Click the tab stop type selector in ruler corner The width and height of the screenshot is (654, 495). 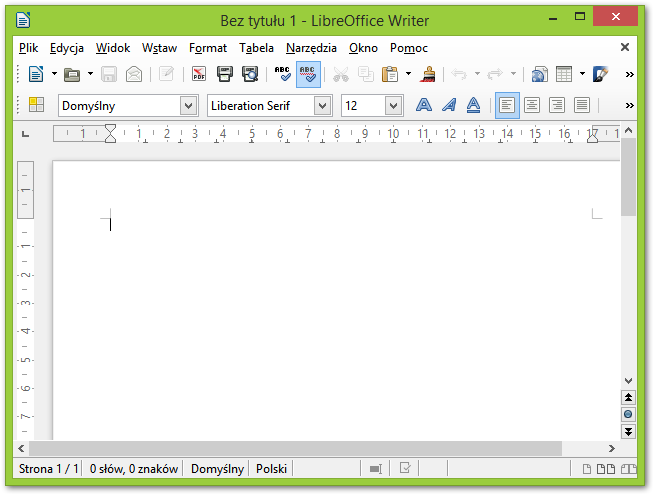pos(26,134)
